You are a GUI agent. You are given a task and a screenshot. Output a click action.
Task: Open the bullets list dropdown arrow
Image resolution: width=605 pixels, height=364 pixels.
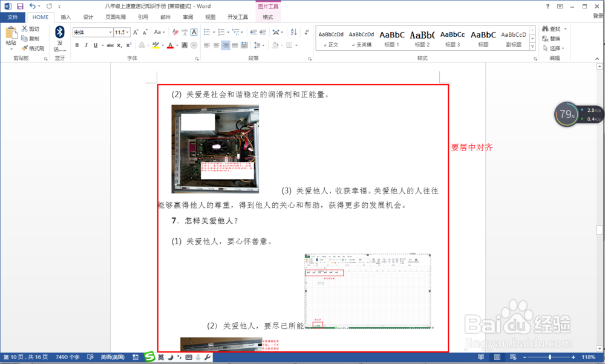[213, 32]
